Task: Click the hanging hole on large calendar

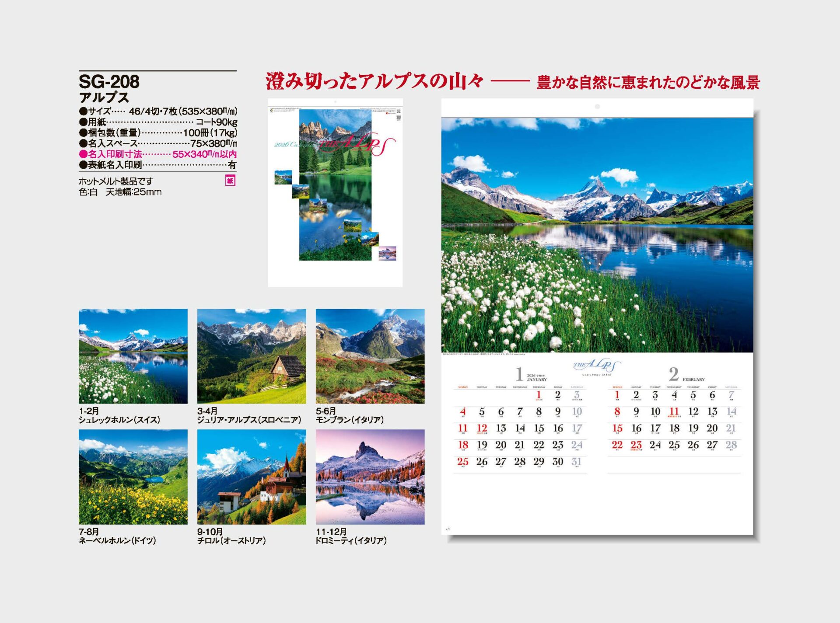Action: [597, 107]
